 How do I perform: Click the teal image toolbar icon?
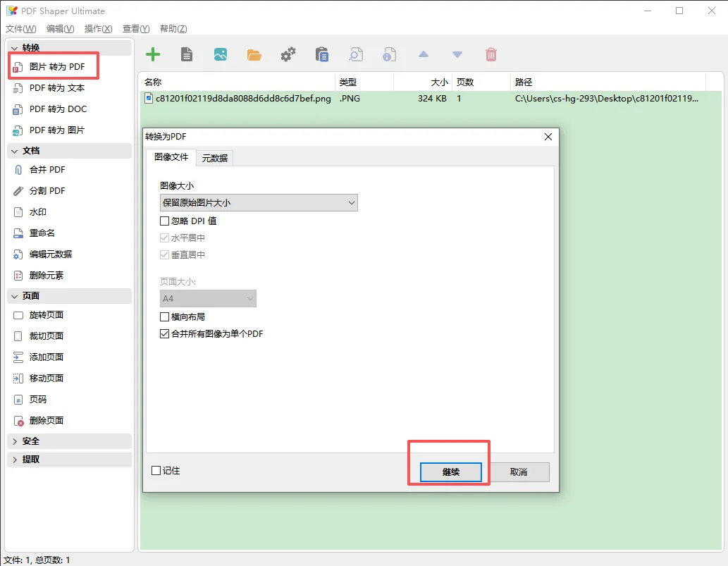click(221, 54)
